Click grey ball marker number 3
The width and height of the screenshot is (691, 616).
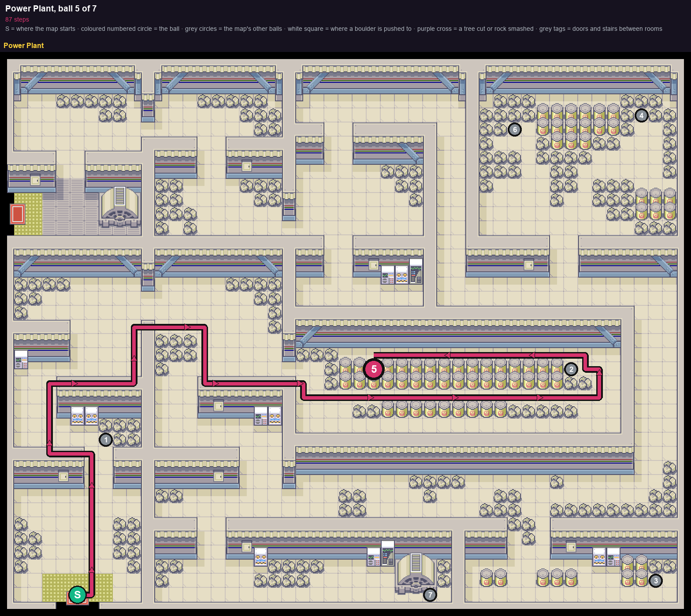coord(656,581)
